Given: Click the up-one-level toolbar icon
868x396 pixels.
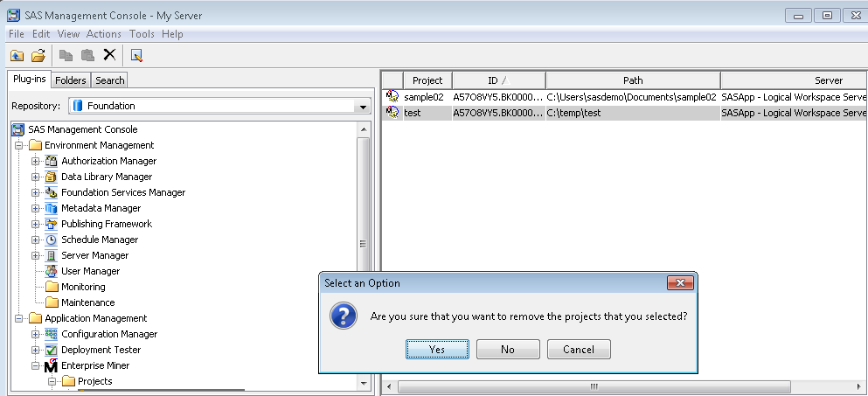Looking at the screenshot, I should pyautogui.click(x=17, y=55).
